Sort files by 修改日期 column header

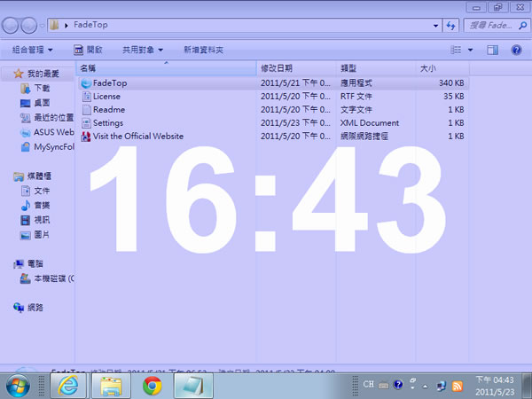tap(276, 68)
